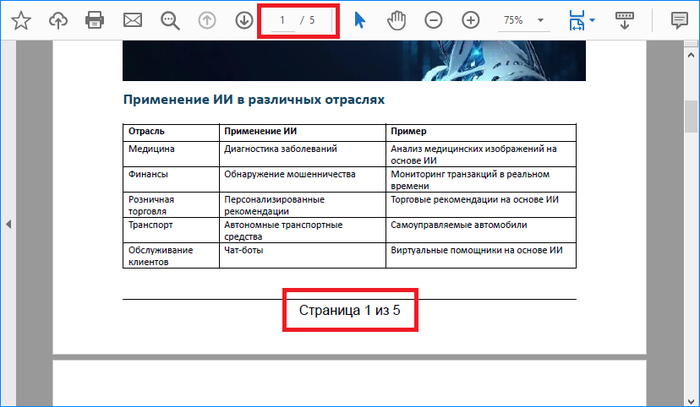Zoom out with the minus button
The height and width of the screenshot is (407, 700).
433,21
